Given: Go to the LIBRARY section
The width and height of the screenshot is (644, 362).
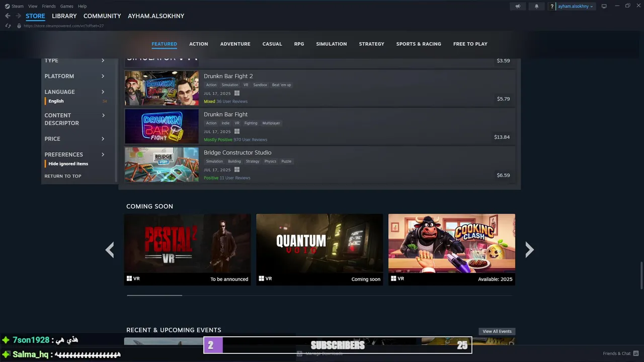Looking at the screenshot, I should click(x=64, y=16).
